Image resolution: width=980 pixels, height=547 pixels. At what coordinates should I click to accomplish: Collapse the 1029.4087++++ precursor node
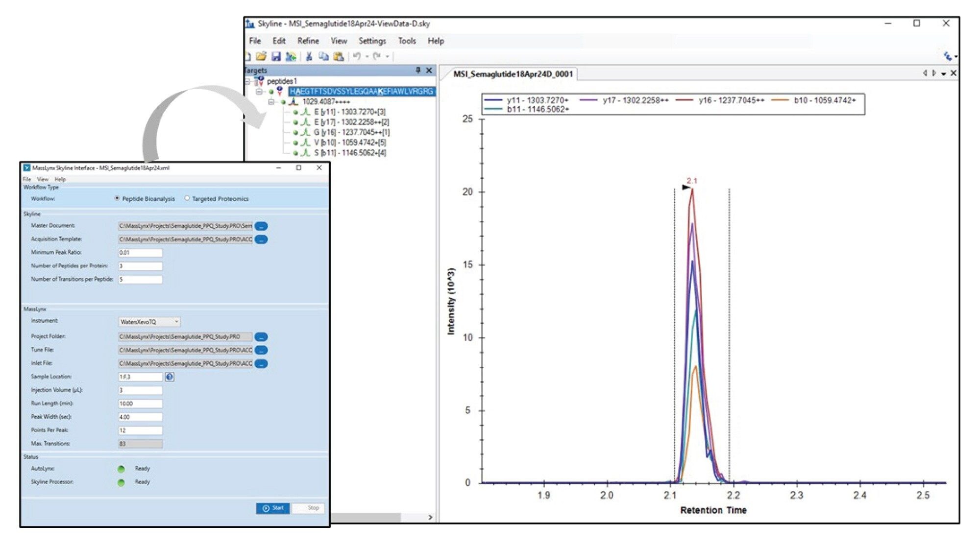point(271,102)
